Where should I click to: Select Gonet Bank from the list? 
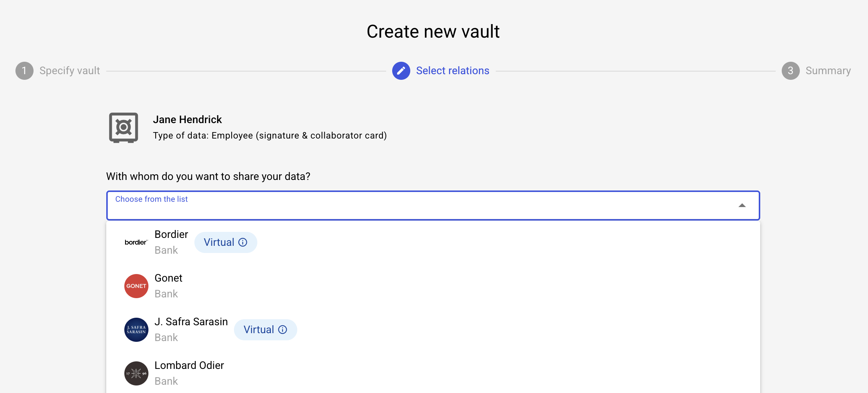(168, 286)
